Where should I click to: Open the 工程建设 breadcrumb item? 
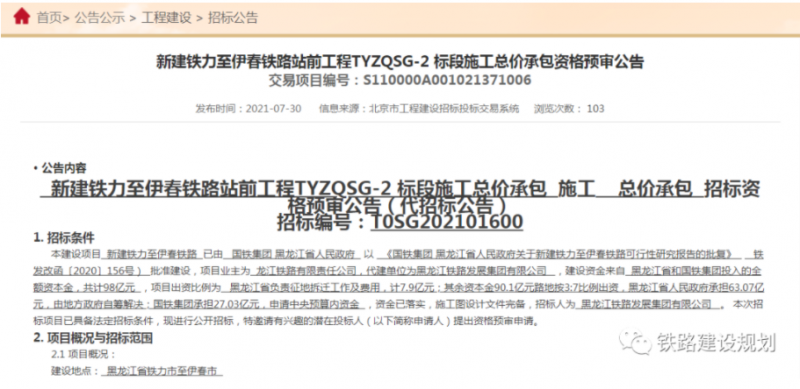[166, 18]
